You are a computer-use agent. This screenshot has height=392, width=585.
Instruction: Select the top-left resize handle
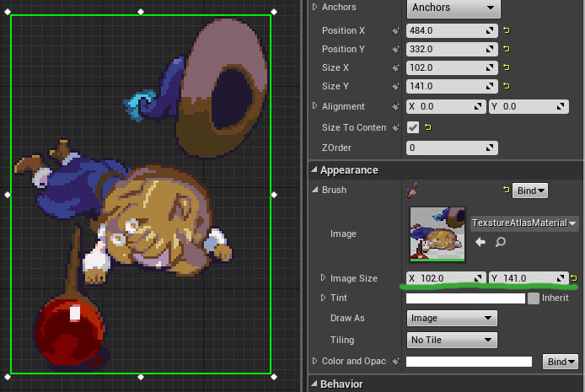[8, 12]
